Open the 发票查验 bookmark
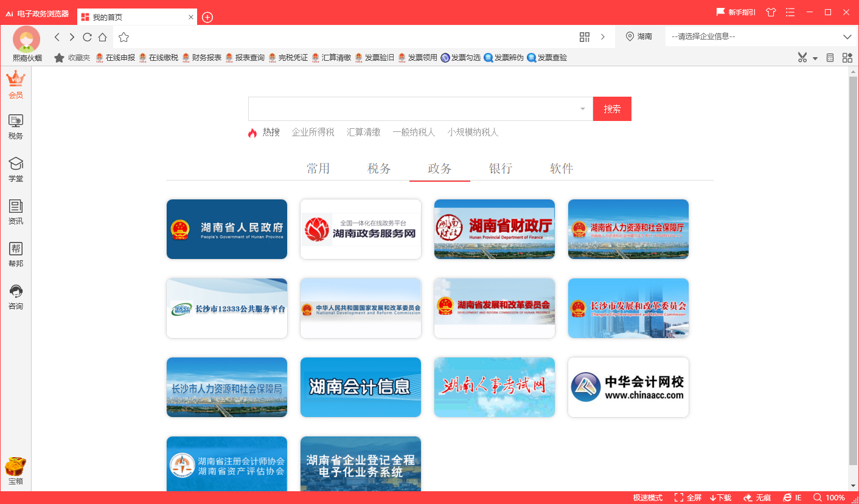The image size is (859, 504). tap(547, 58)
